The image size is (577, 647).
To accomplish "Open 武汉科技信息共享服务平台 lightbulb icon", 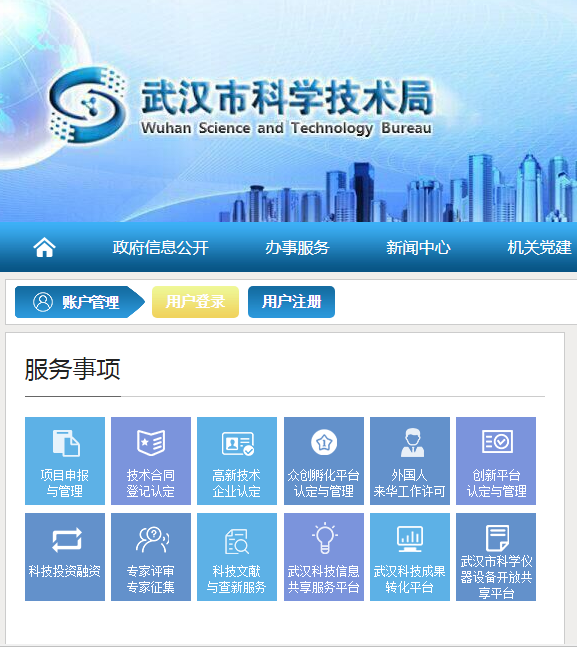I will point(325,538).
